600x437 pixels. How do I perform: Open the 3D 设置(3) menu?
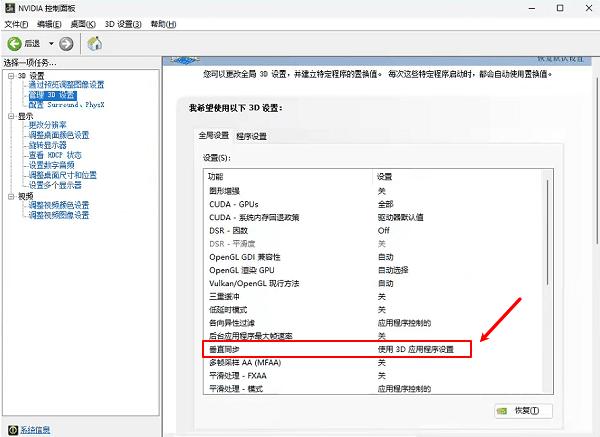click(123, 24)
